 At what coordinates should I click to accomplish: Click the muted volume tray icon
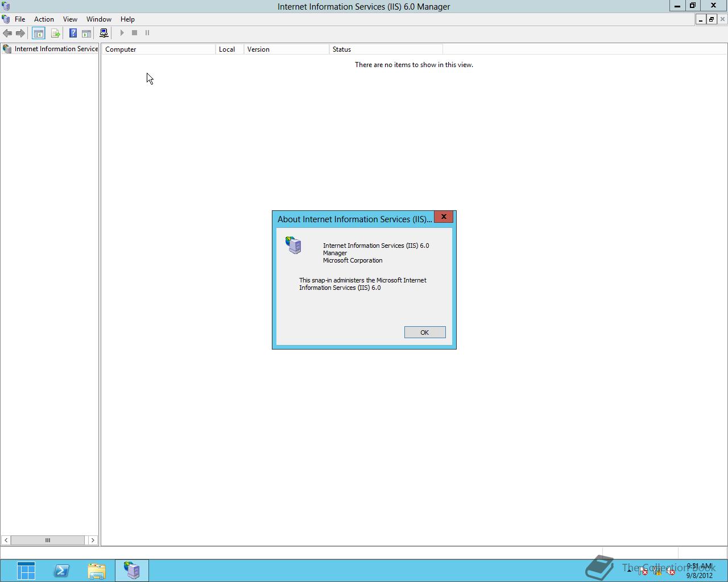click(x=671, y=571)
